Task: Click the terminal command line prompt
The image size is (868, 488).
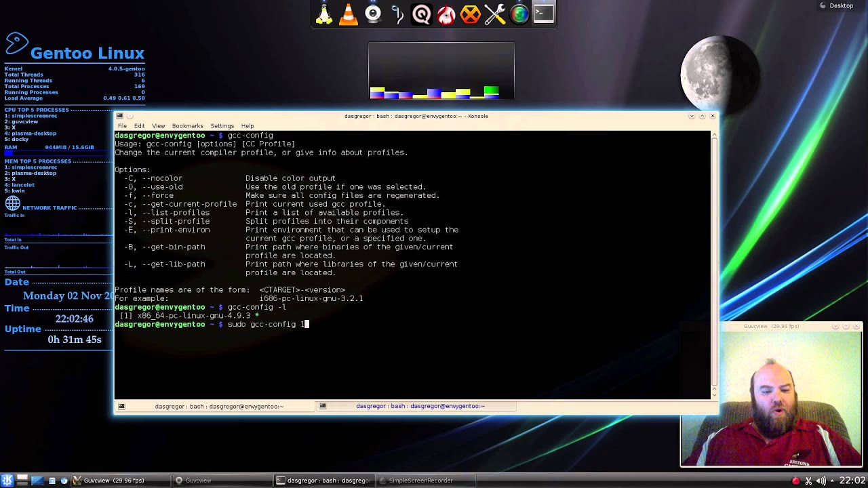Action: (212, 325)
